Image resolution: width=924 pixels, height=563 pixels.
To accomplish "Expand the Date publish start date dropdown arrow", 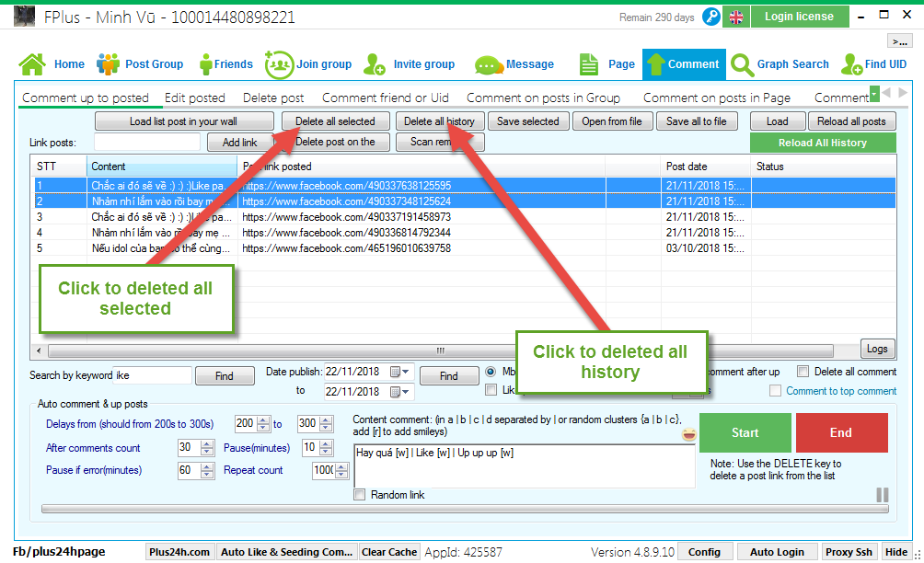I will click(406, 372).
